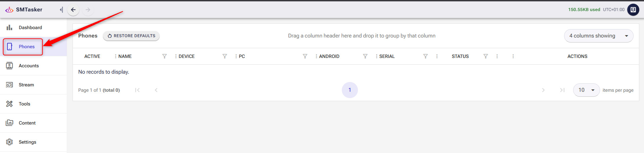Filter the DEVICE column
This screenshot has height=153, width=644.
click(x=225, y=56)
